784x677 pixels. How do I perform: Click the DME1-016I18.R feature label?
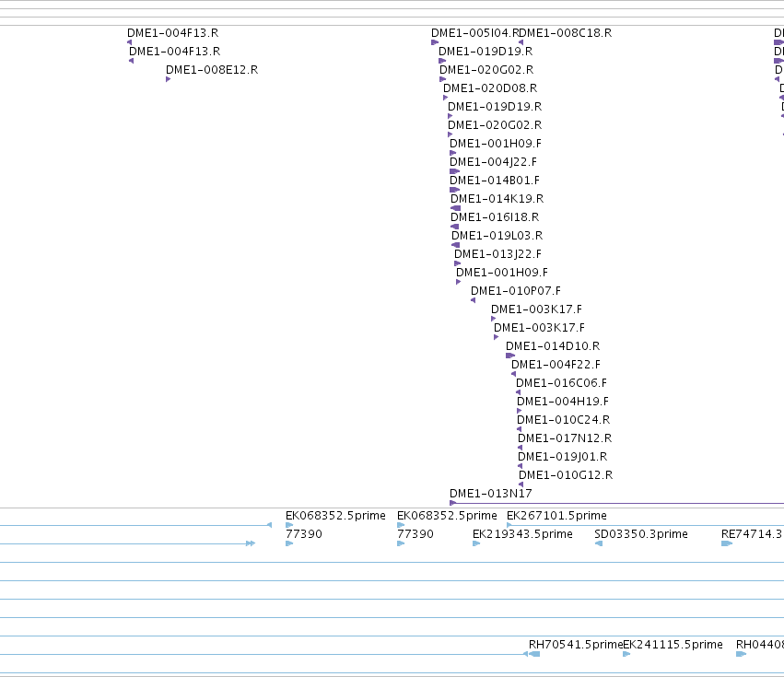(495, 217)
